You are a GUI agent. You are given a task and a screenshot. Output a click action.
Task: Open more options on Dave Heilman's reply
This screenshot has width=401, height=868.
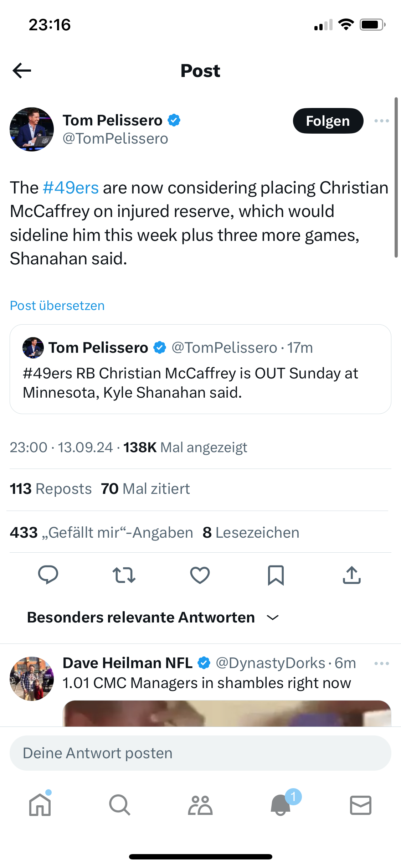click(x=382, y=663)
